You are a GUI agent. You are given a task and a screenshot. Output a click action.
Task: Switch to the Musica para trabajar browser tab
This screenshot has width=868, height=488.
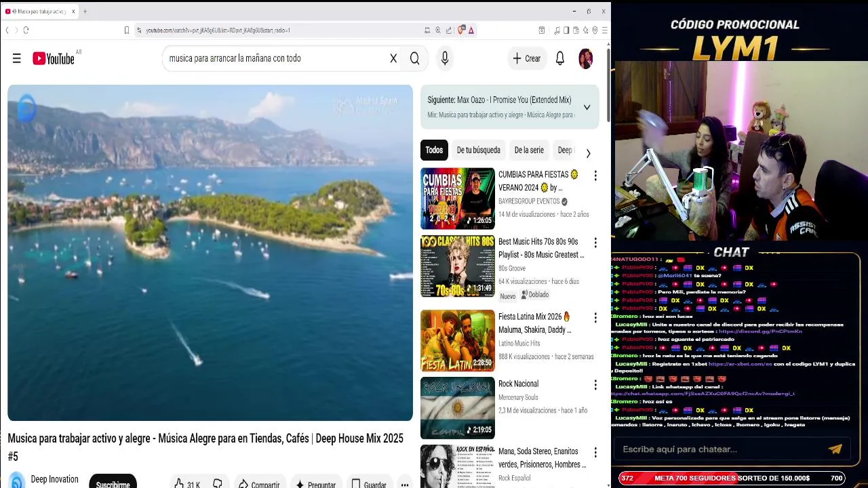click(39, 12)
